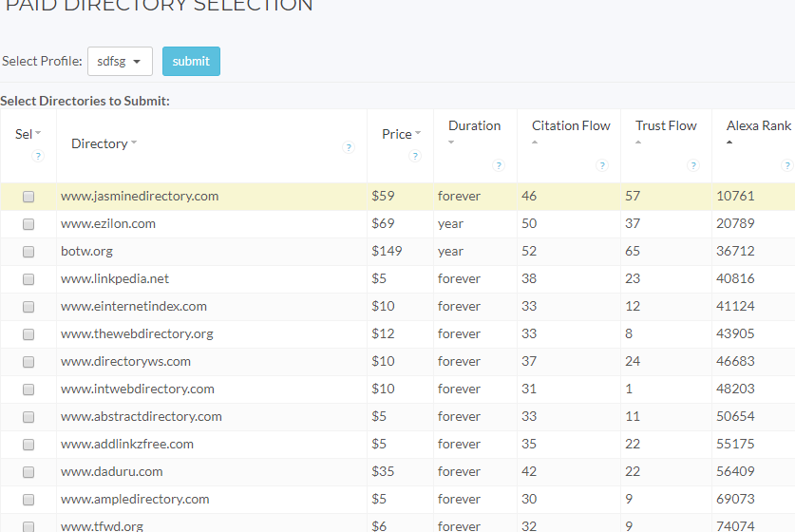Click the help icon in Duration column header

point(499,165)
